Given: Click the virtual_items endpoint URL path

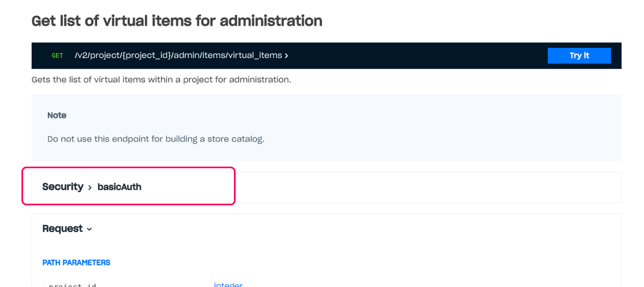Looking at the screenshot, I should 178,55.
